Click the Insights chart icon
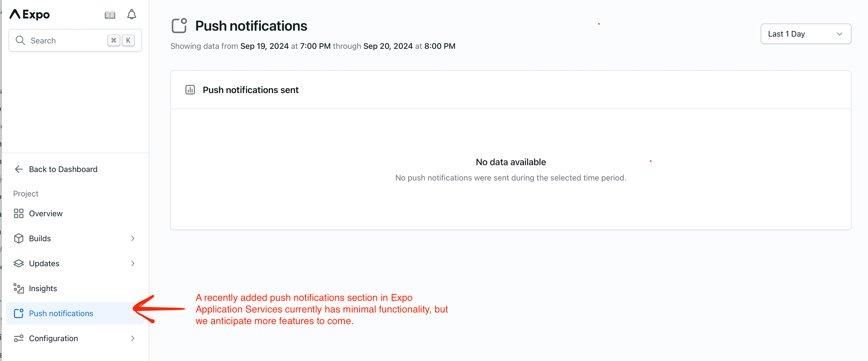This screenshot has width=868, height=361. (x=18, y=288)
